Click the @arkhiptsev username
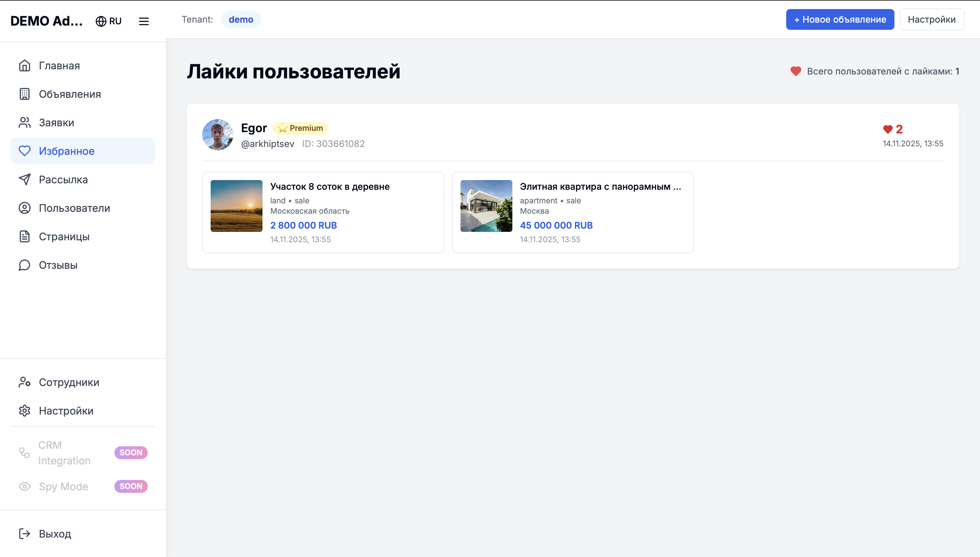 tap(267, 144)
